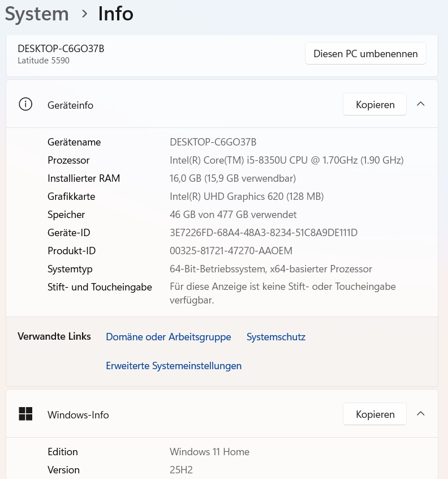The image size is (448, 479).
Task: Collapse the Windows-Info section chevron
Action: pyautogui.click(x=420, y=414)
